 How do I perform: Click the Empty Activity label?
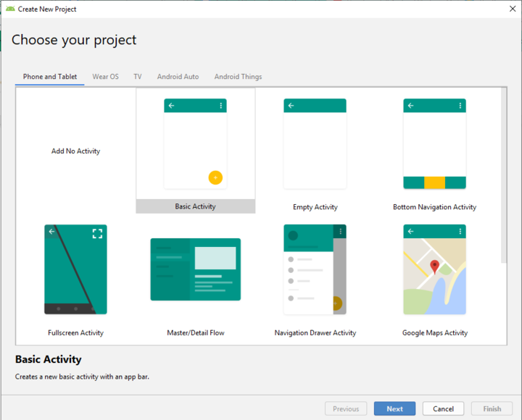click(x=315, y=207)
